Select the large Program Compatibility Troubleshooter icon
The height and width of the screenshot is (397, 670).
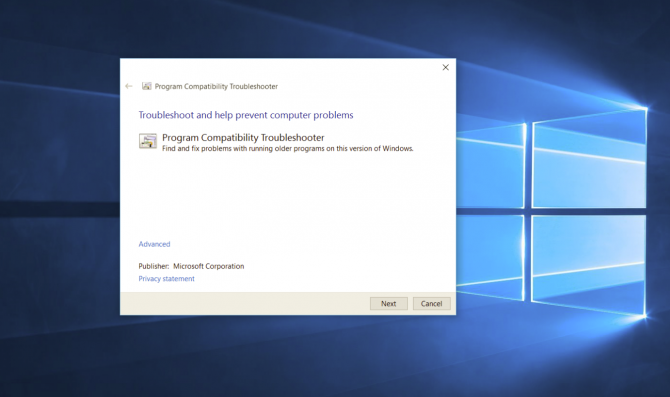point(148,141)
